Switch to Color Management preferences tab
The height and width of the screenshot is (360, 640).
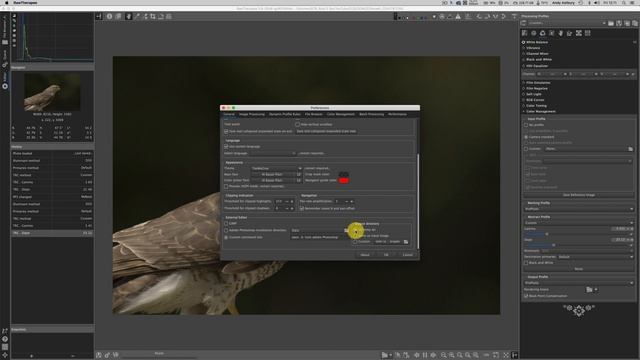click(340, 114)
